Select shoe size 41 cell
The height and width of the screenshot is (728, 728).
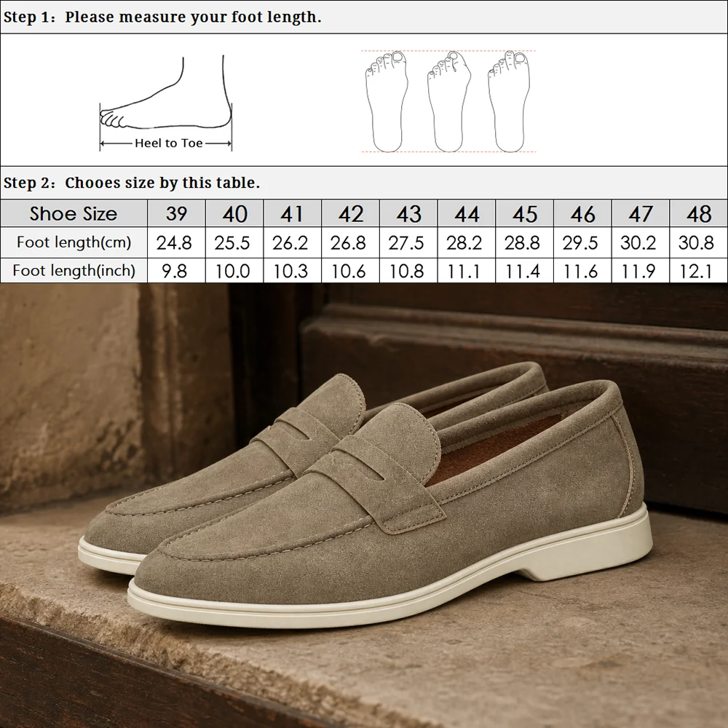click(293, 213)
